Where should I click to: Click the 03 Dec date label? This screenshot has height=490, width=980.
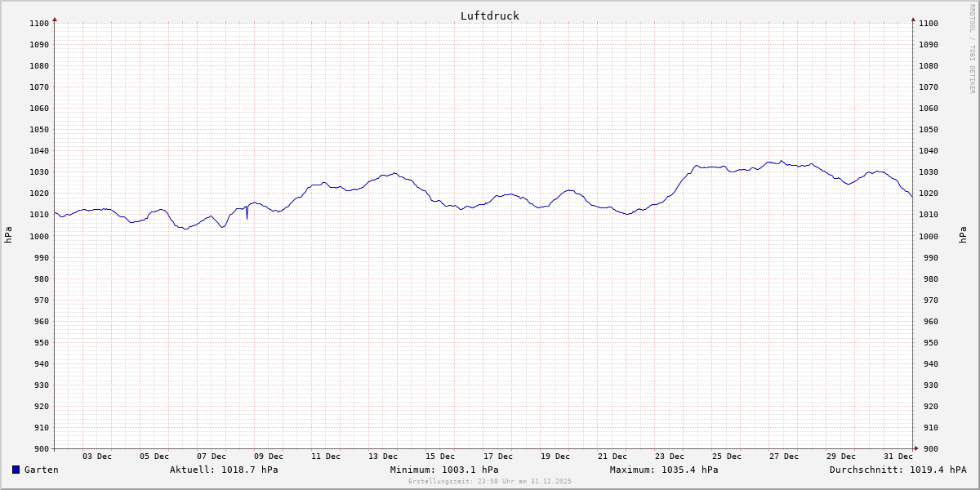tap(97, 457)
